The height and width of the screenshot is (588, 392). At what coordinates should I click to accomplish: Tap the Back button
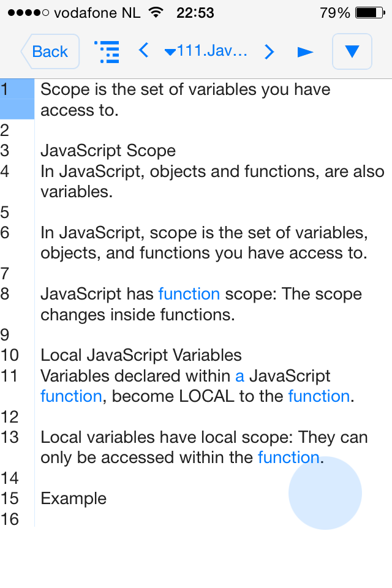(x=50, y=51)
